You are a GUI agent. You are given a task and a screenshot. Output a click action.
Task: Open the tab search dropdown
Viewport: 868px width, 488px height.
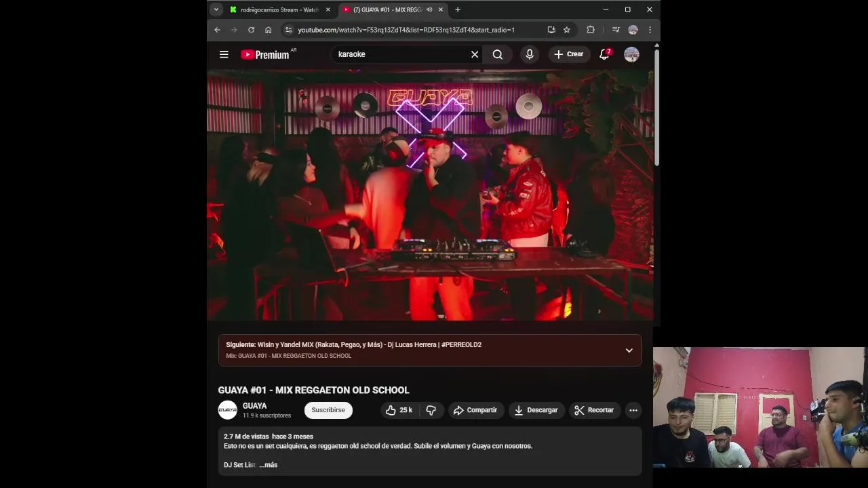[216, 9]
